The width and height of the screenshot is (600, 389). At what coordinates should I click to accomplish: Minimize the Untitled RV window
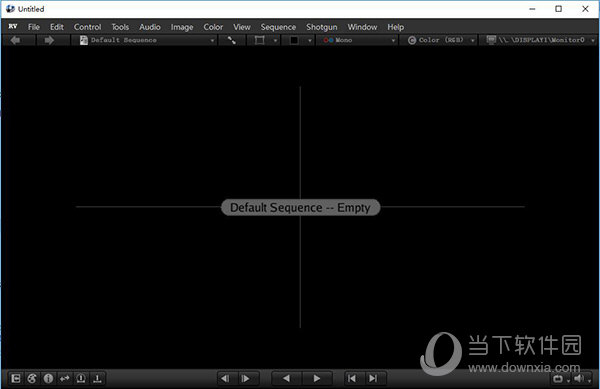pyautogui.click(x=532, y=9)
